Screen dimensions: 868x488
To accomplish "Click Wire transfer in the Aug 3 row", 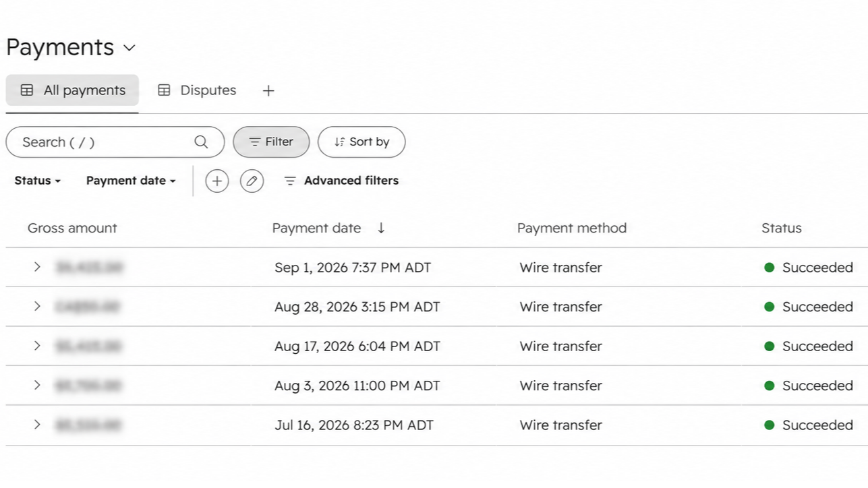I will point(560,386).
